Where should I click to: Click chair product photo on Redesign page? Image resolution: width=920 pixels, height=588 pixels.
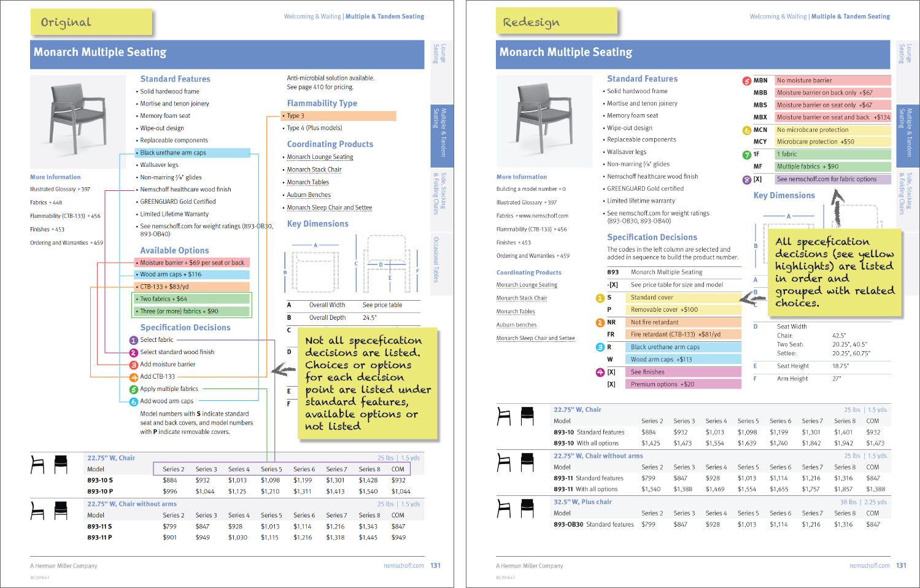[543, 120]
